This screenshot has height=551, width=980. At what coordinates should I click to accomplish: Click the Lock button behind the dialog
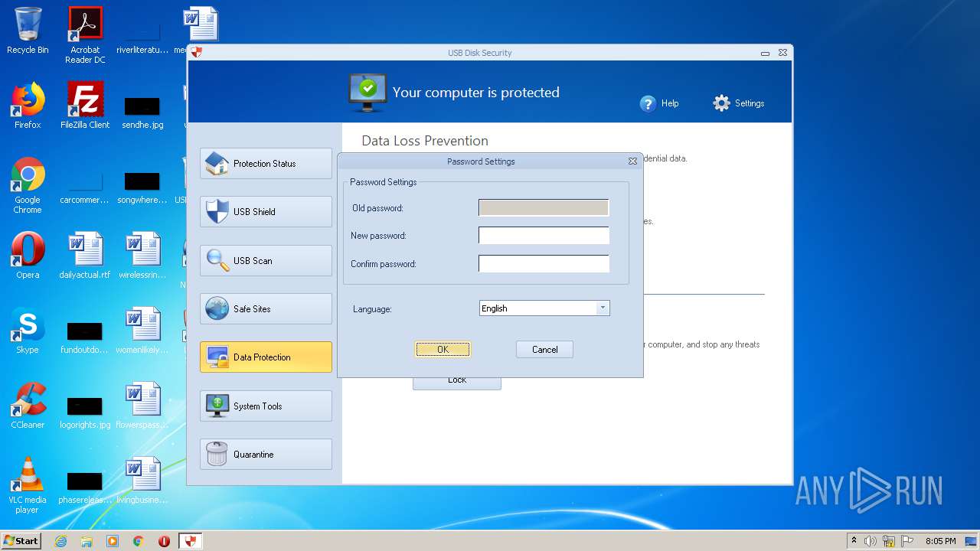pyautogui.click(x=457, y=382)
